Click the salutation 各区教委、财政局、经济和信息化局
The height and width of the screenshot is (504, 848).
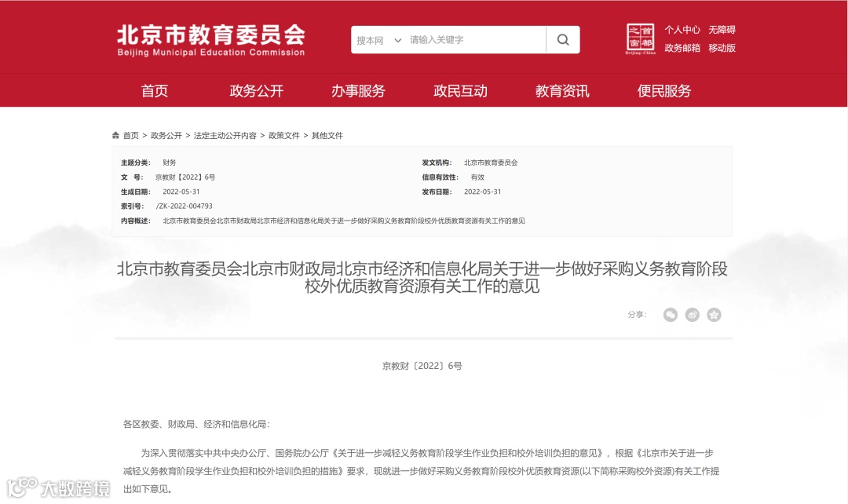[x=196, y=424]
